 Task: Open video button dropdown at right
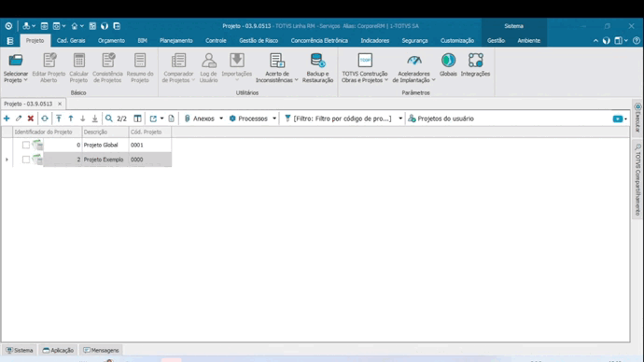tap(625, 119)
